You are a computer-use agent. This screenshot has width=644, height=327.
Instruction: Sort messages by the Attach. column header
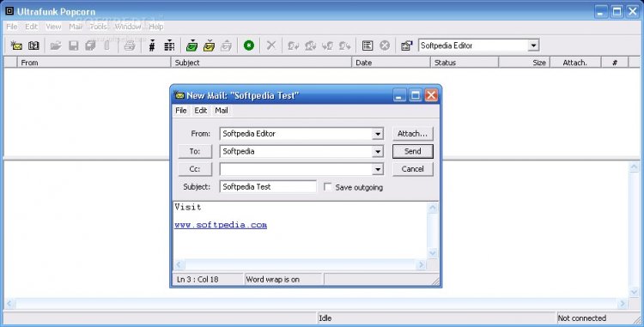[x=575, y=63]
